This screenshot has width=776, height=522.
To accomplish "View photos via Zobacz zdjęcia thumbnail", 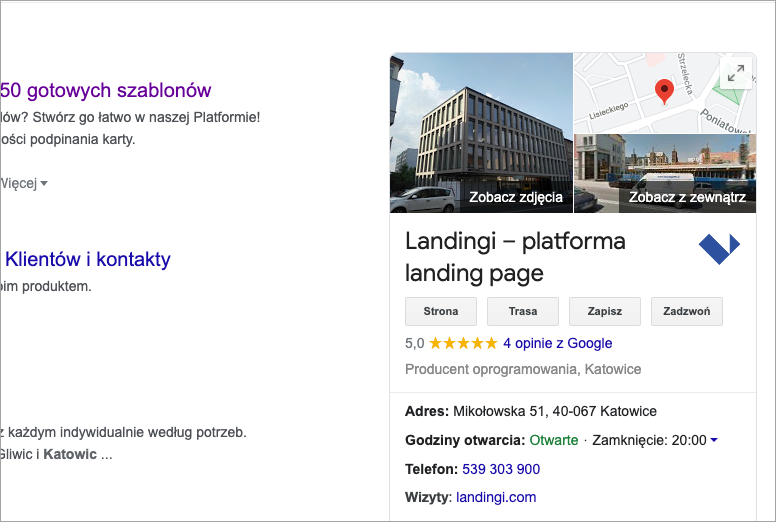I will click(x=482, y=133).
